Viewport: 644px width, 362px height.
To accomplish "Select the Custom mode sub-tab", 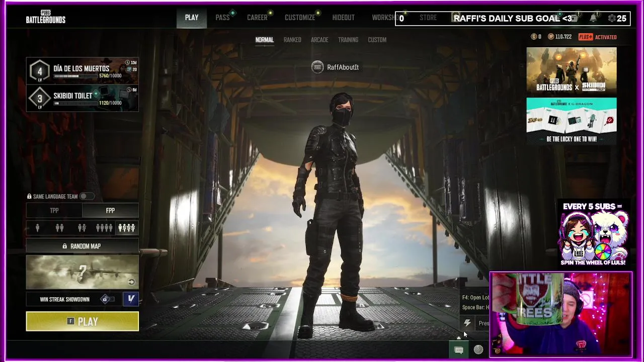I will coord(377,40).
